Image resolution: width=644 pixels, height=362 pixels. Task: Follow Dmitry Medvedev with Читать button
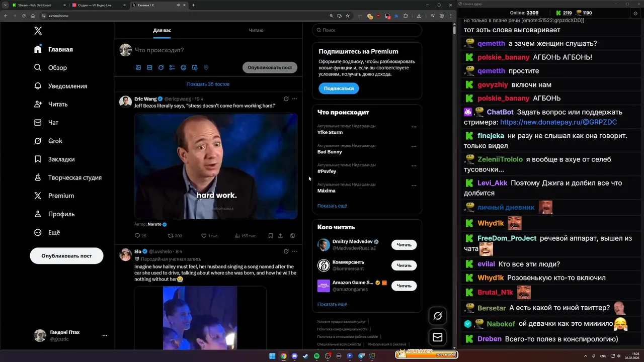(404, 245)
